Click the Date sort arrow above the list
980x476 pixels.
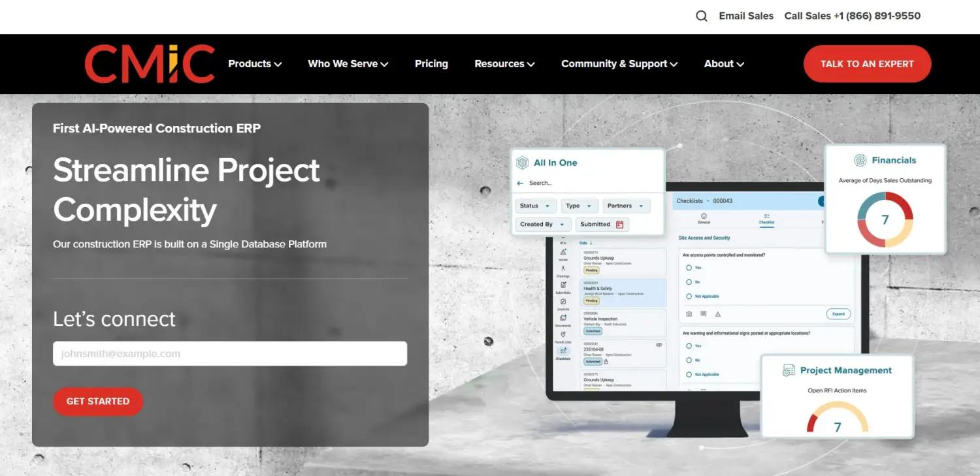tap(591, 243)
